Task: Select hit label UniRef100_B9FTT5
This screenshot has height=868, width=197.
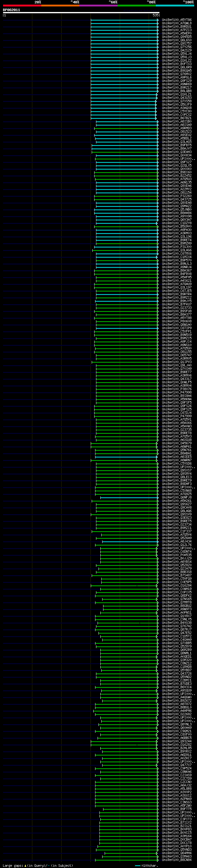Action: coord(177,809)
